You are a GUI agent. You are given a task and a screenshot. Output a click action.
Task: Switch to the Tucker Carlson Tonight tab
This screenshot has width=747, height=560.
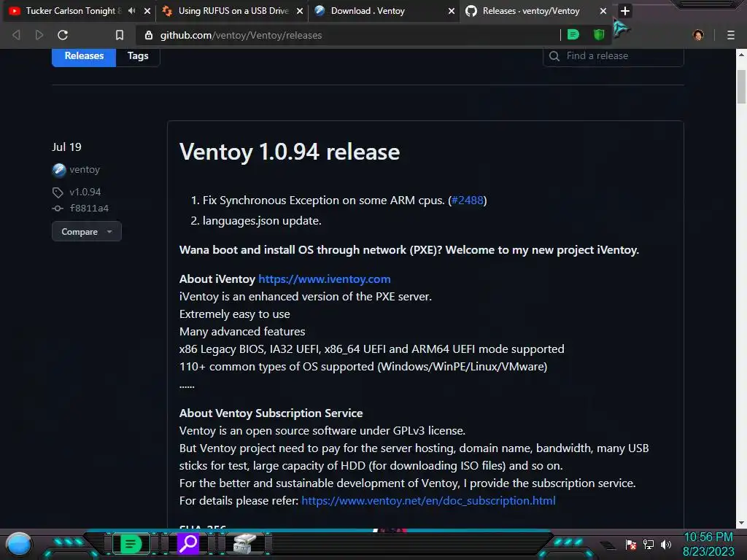[x=71, y=10]
